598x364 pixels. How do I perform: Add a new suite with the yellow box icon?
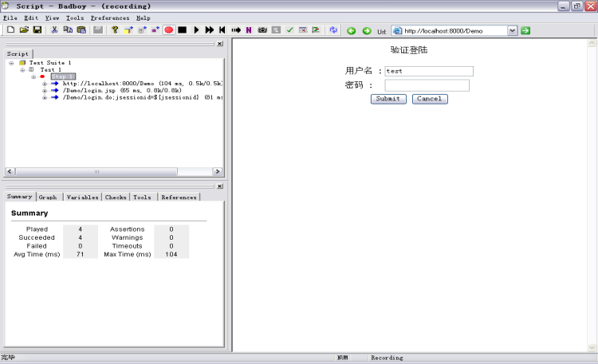128,29
